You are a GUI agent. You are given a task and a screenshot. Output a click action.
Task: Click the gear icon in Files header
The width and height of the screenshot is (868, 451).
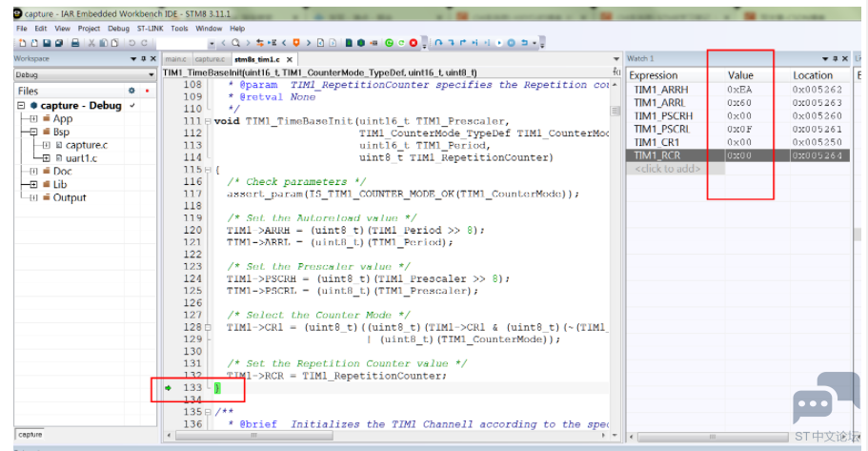(x=131, y=91)
